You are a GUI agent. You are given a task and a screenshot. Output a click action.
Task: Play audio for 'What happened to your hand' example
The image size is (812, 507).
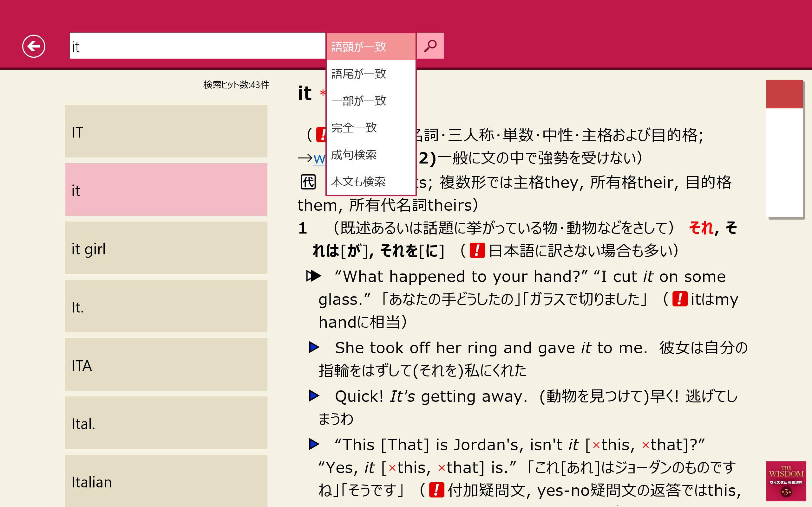(313, 276)
